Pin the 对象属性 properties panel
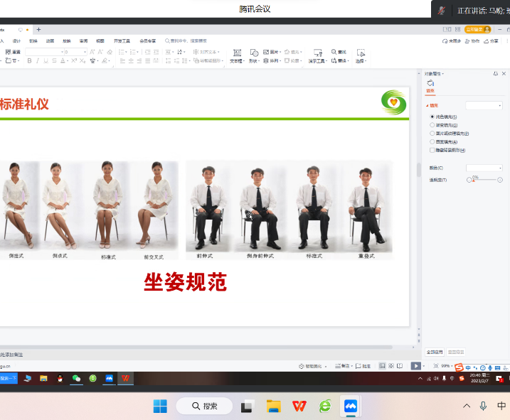This screenshot has width=510, height=420. pyautogui.click(x=495, y=74)
